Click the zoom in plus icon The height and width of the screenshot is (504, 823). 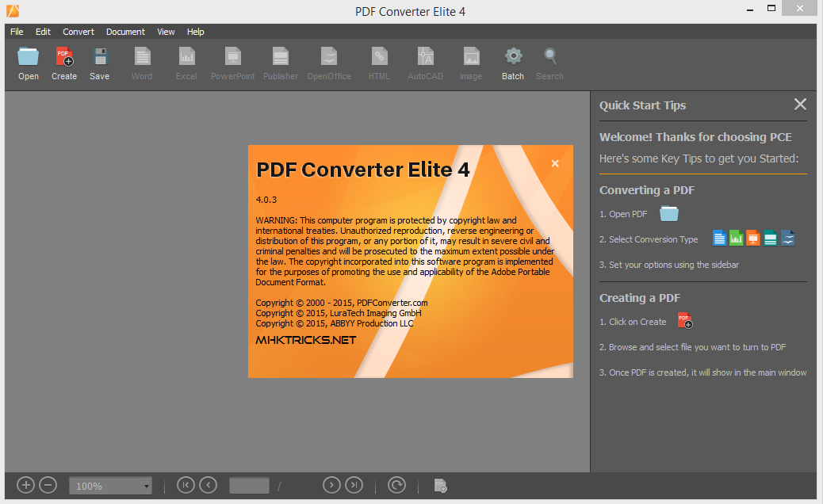(25, 484)
